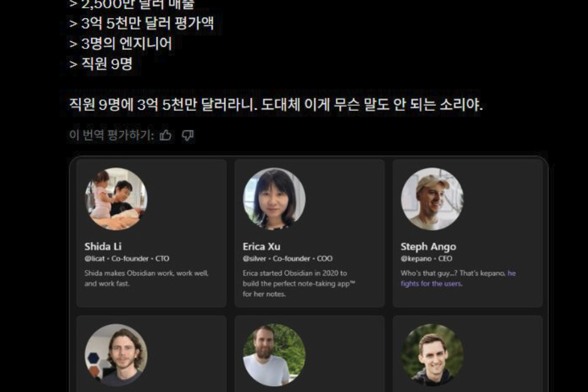Click the Shida Li name heading
Screen dimensions: 588x392
(103, 246)
